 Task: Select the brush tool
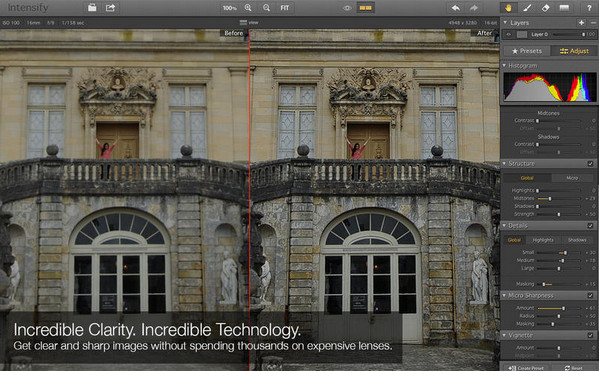click(527, 8)
